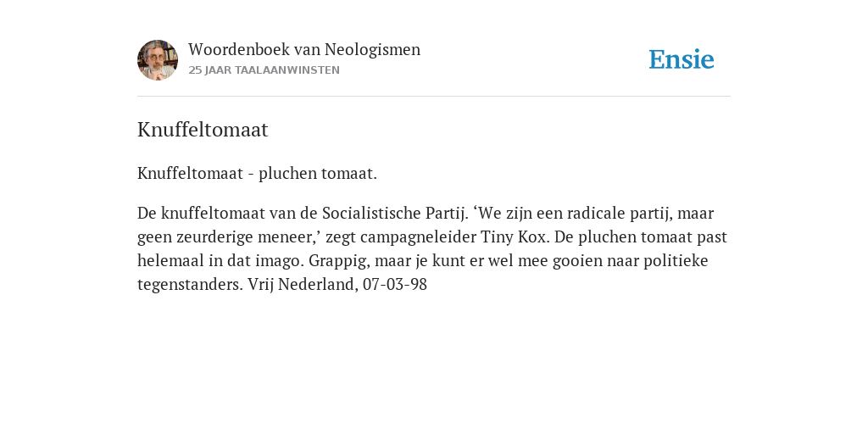Open the Woordenboek van Neologismen title link
The width and height of the screenshot is (868, 434).
pyautogui.click(x=304, y=50)
